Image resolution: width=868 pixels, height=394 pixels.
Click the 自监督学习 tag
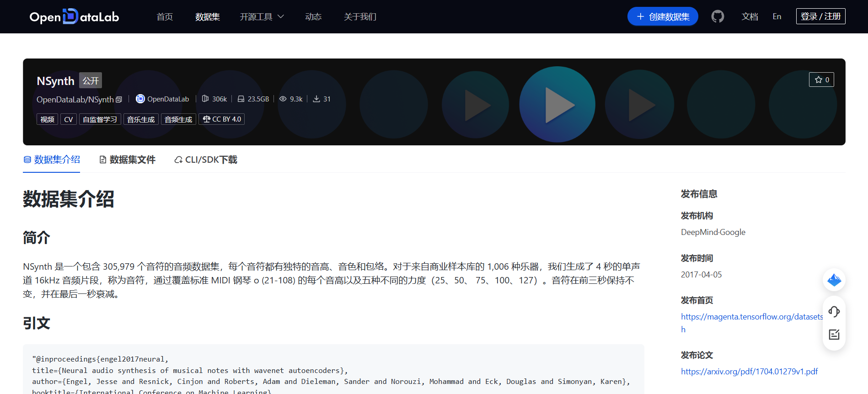click(x=100, y=119)
